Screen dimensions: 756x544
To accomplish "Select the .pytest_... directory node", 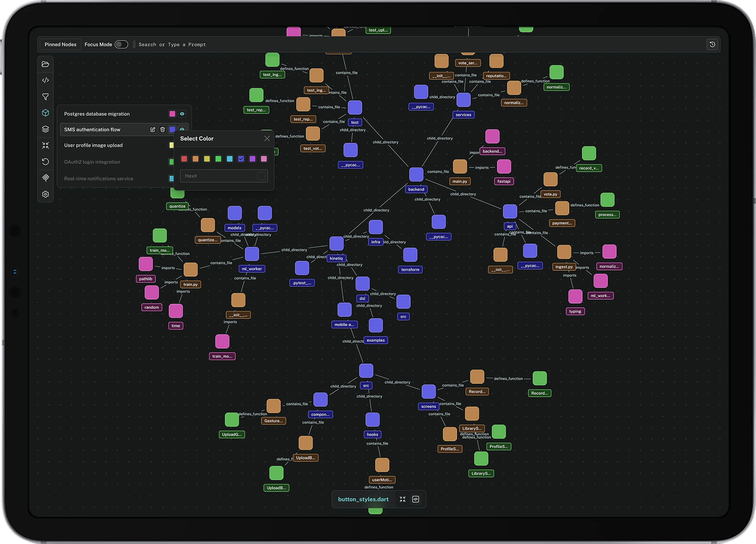I will (x=302, y=268).
